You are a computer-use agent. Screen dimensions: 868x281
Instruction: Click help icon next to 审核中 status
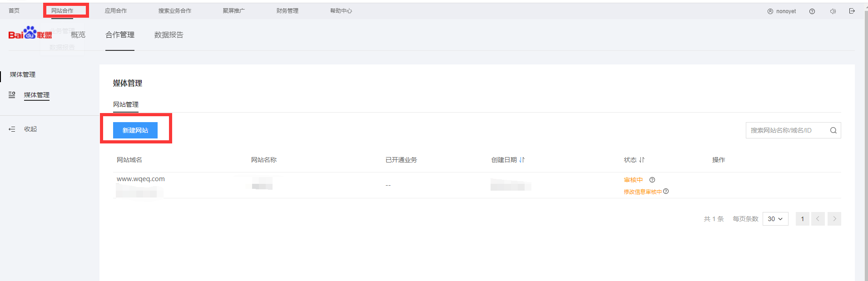point(652,180)
